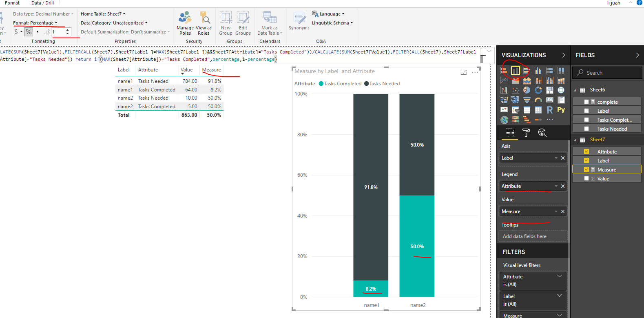This screenshot has height=318, width=644.
Task: Open the Synonyms tool
Action: click(299, 21)
